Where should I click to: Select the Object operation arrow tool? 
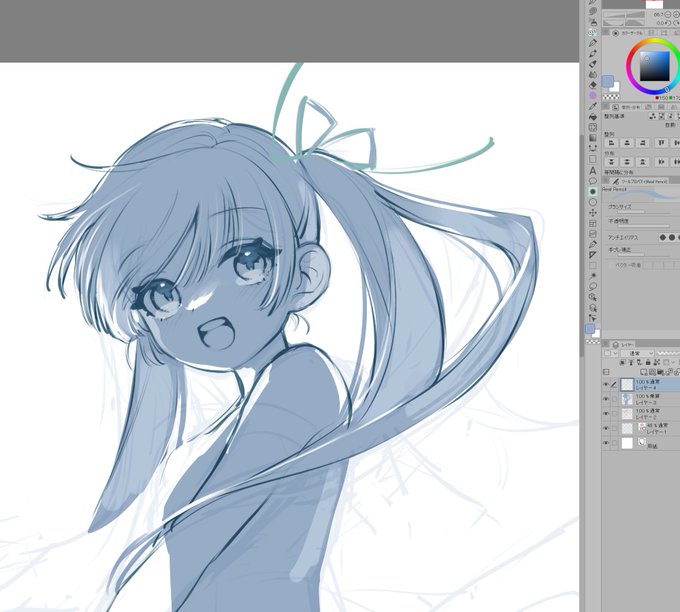pos(593,319)
